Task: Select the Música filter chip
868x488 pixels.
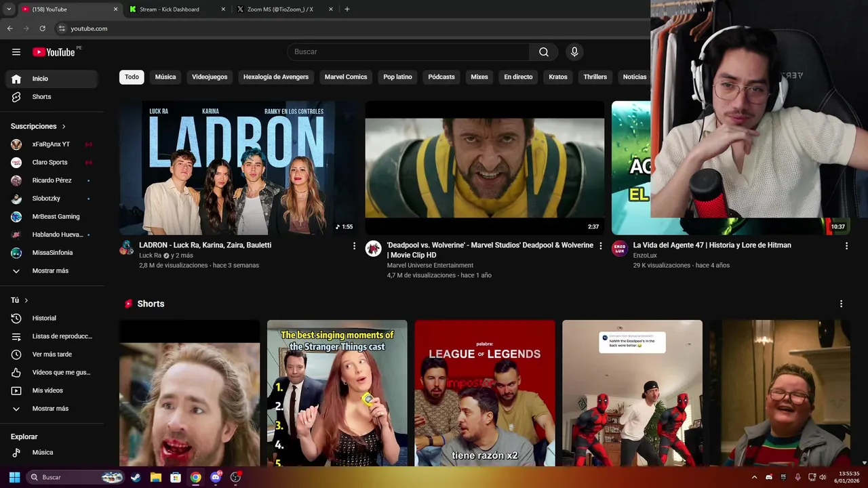Action: click(165, 77)
